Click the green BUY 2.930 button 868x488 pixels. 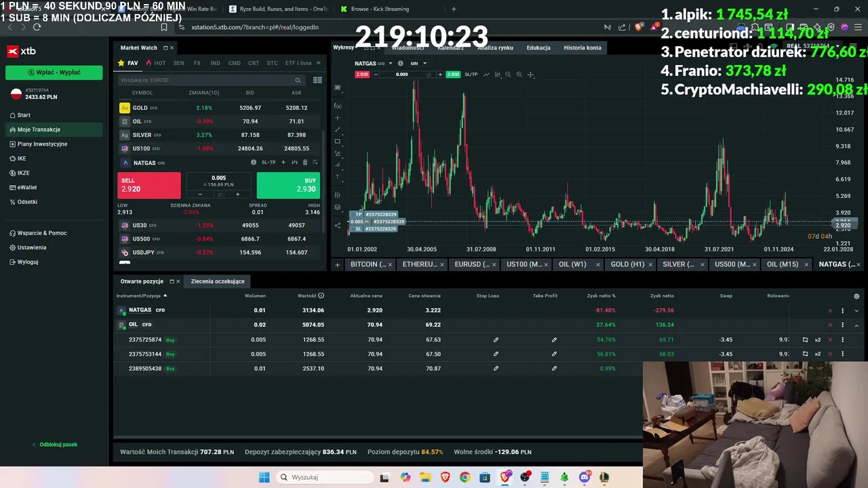[288, 185]
